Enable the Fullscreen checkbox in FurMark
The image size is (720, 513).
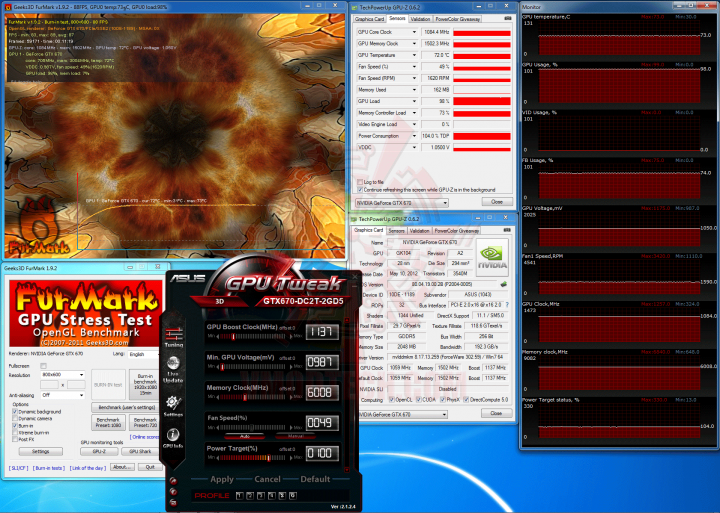(x=43, y=366)
